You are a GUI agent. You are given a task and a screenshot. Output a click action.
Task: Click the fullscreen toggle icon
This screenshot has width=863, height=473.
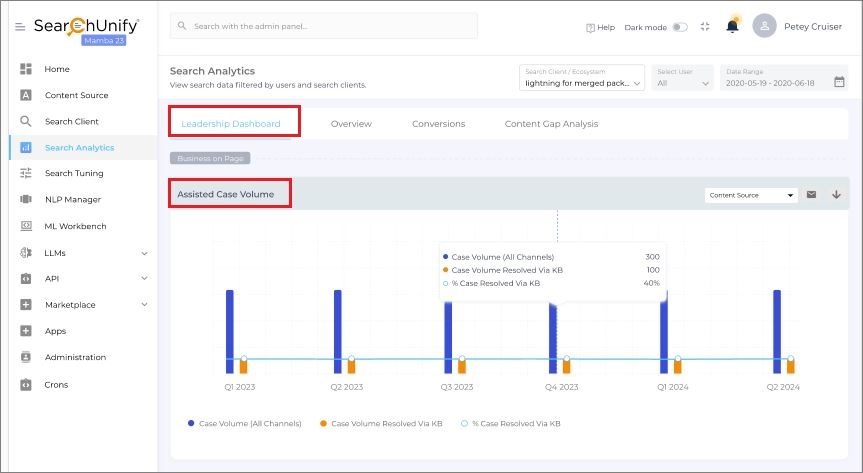706,27
